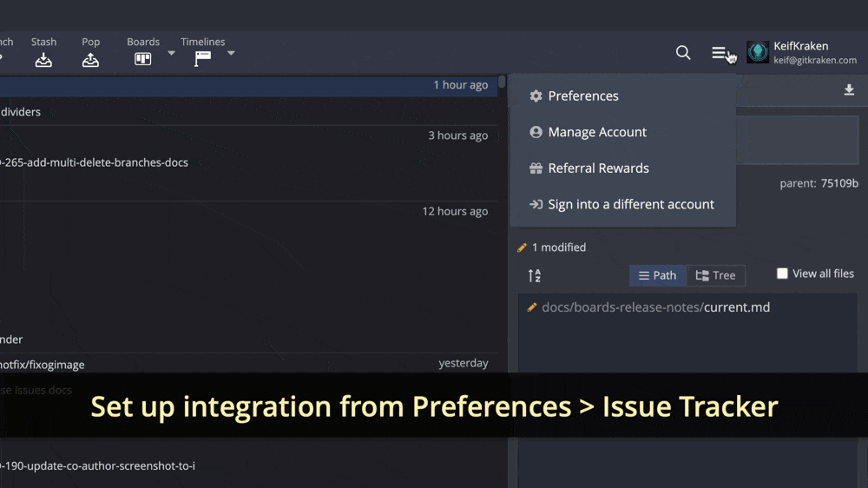
Task: Click parent commit hash 75109b
Action: tap(839, 183)
